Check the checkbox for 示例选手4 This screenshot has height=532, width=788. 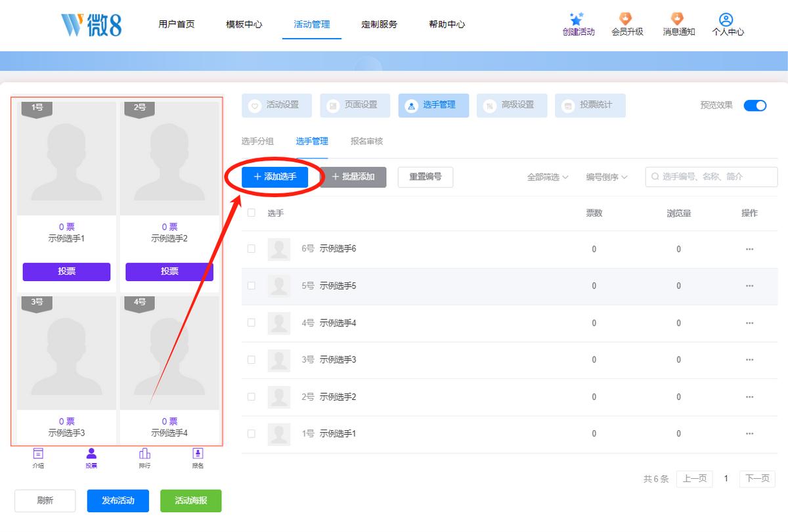click(251, 323)
